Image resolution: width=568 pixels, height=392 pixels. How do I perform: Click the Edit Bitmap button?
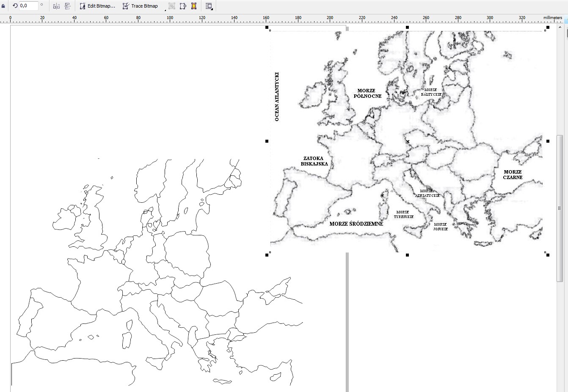pyautogui.click(x=98, y=6)
